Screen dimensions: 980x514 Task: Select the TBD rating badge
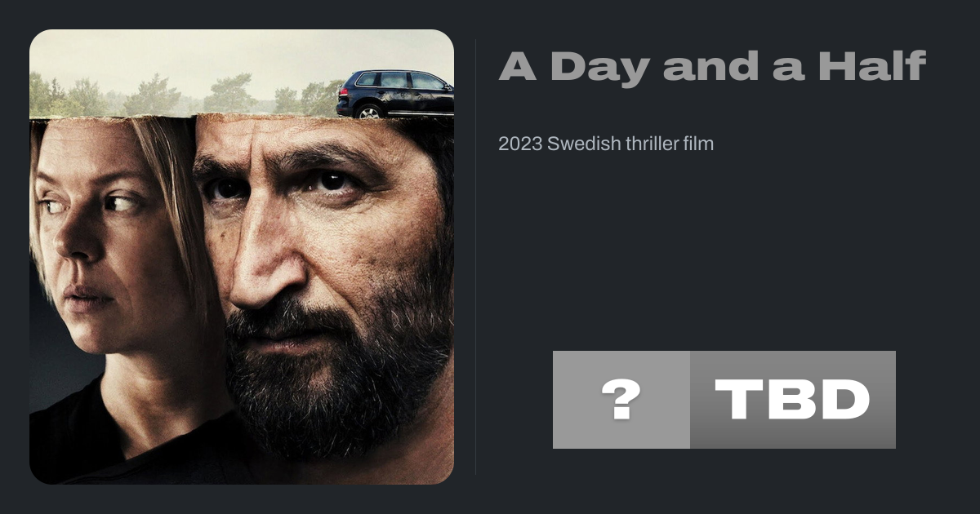[793, 400]
